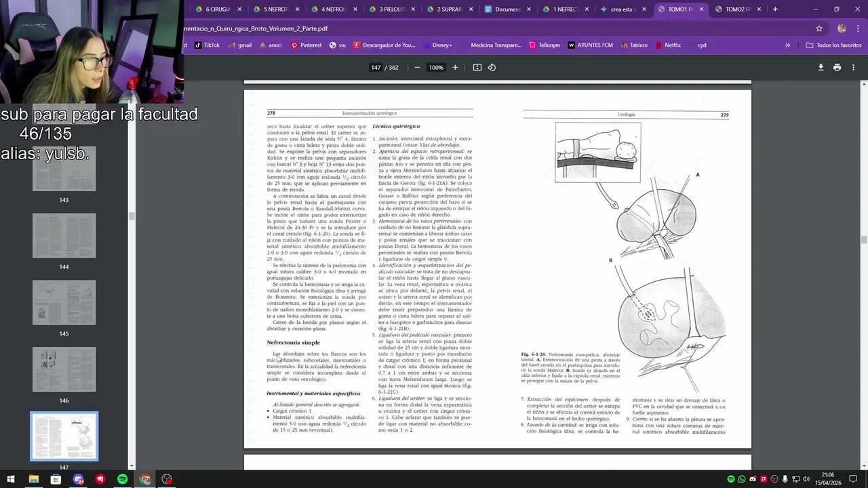This screenshot has width=868, height=488.
Task: Open the Tablero bookmark
Action: tap(633, 45)
